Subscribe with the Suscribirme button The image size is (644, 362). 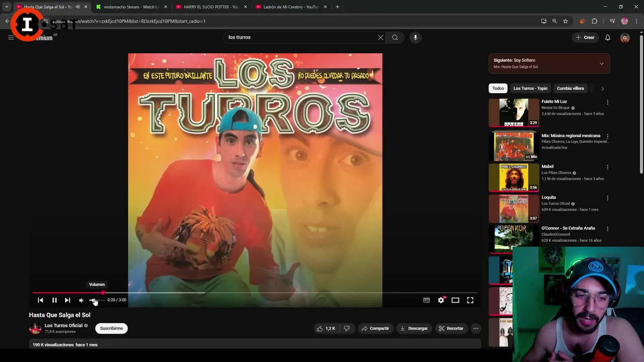pyautogui.click(x=111, y=328)
